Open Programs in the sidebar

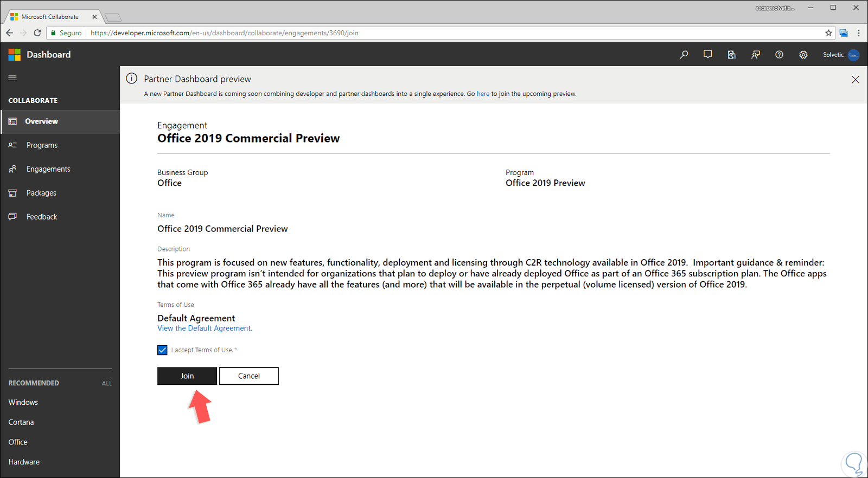60,145
